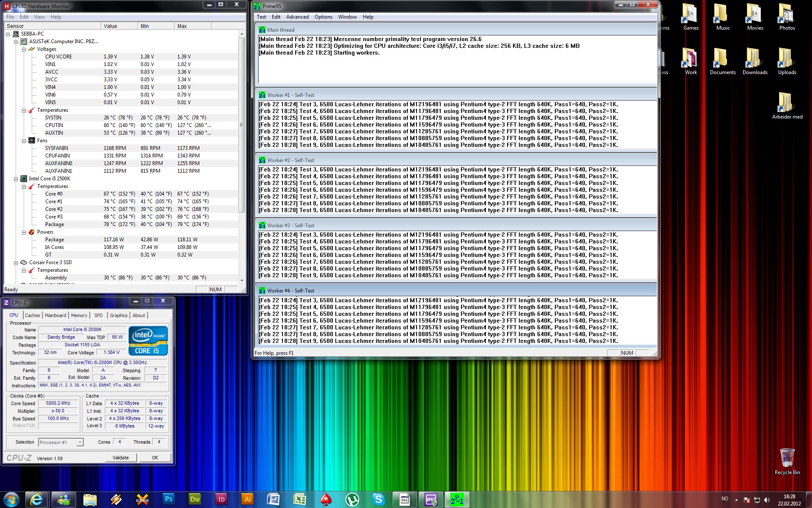Launch Photoshop from the taskbar
The height and width of the screenshot is (508, 812).
(168, 500)
